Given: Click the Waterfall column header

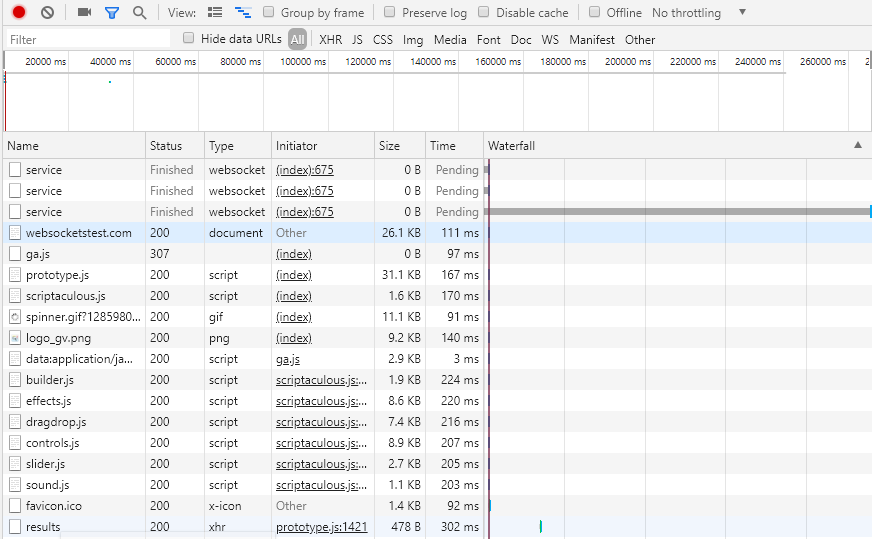Looking at the screenshot, I should point(677,146).
